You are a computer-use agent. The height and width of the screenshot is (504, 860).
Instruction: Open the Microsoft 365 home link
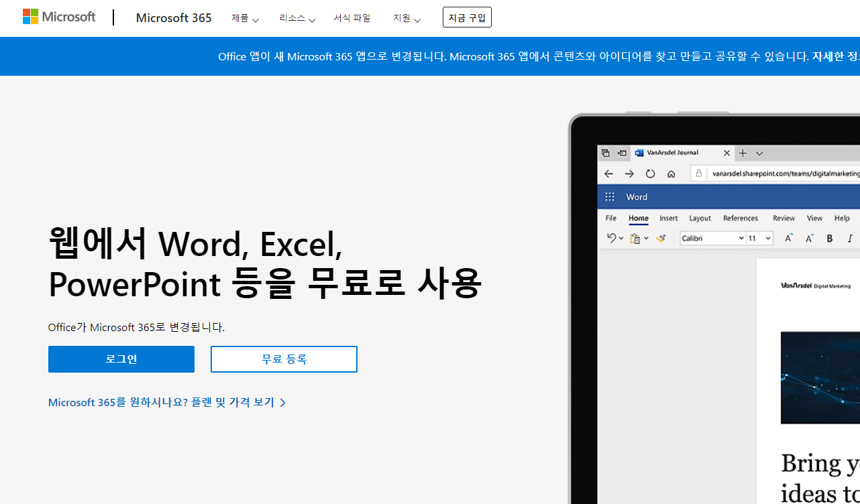tap(174, 18)
